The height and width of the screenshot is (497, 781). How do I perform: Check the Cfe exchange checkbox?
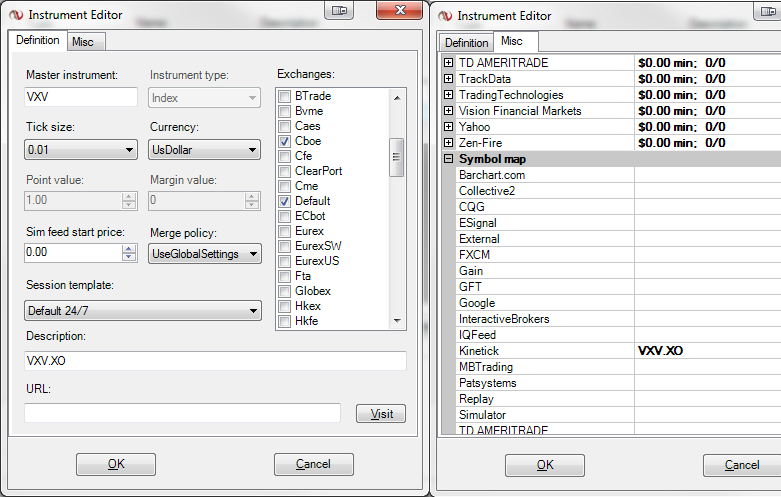tap(284, 156)
